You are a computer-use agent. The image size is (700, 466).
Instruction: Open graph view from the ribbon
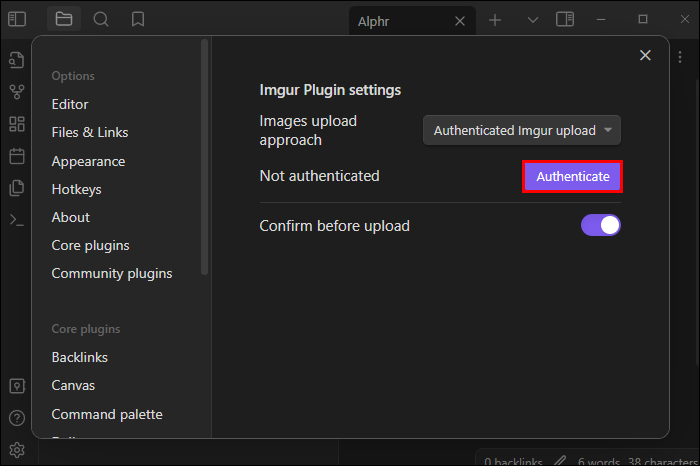[x=16, y=92]
